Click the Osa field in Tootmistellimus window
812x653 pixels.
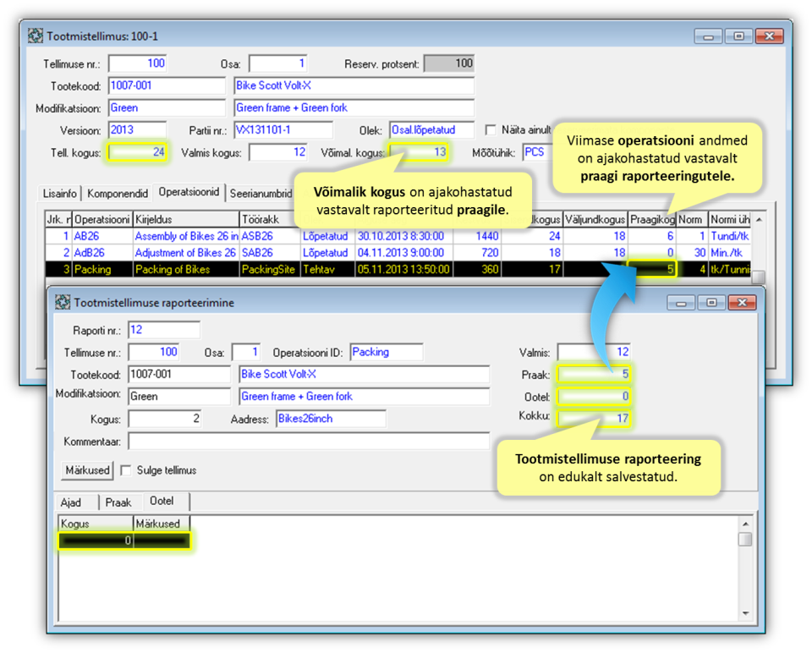[x=278, y=63]
